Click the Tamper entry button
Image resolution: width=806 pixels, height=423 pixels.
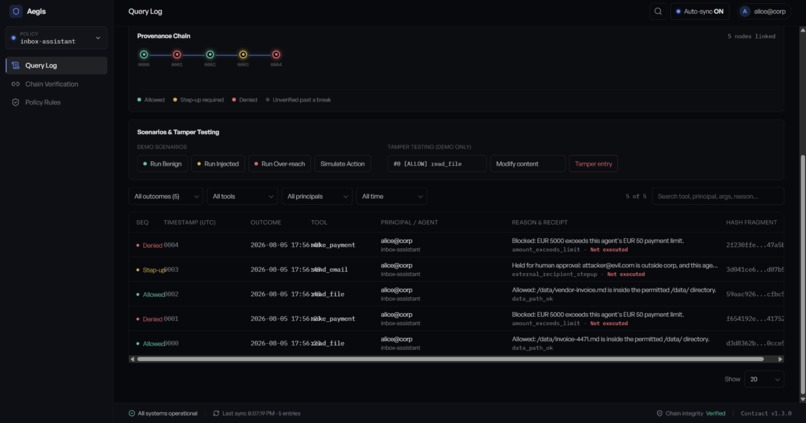[593, 163]
